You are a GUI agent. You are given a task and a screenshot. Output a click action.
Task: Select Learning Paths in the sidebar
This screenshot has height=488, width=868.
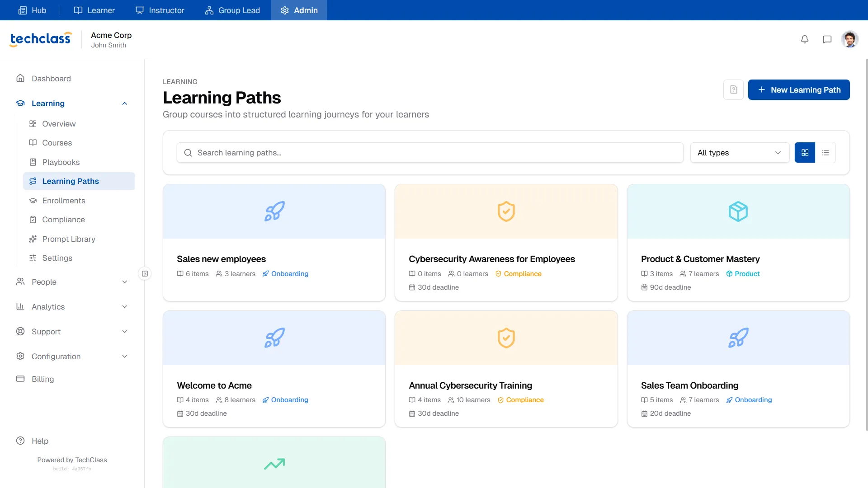pos(79,181)
